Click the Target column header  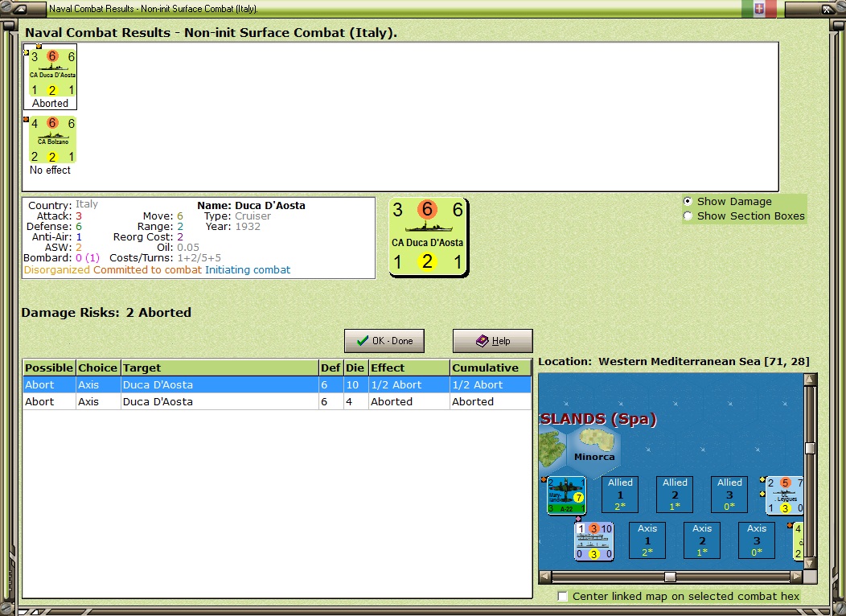tap(220, 368)
